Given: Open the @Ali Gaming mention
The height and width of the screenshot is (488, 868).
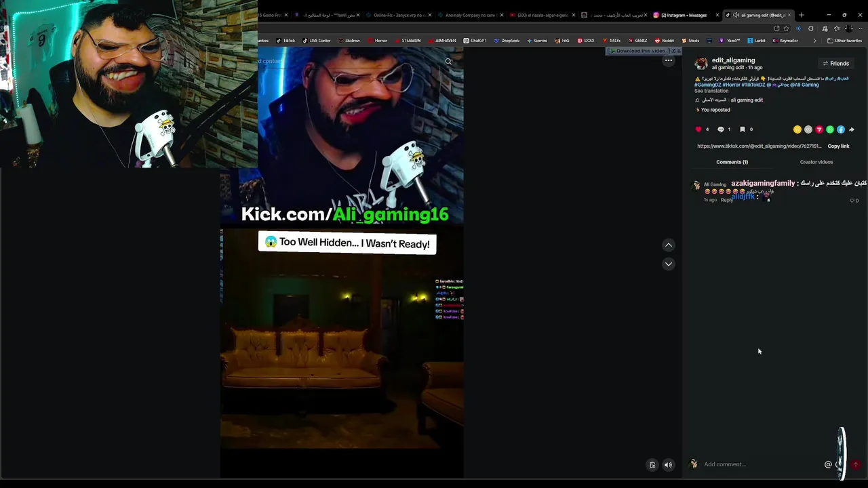Looking at the screenshot, I should pos(804,85).
